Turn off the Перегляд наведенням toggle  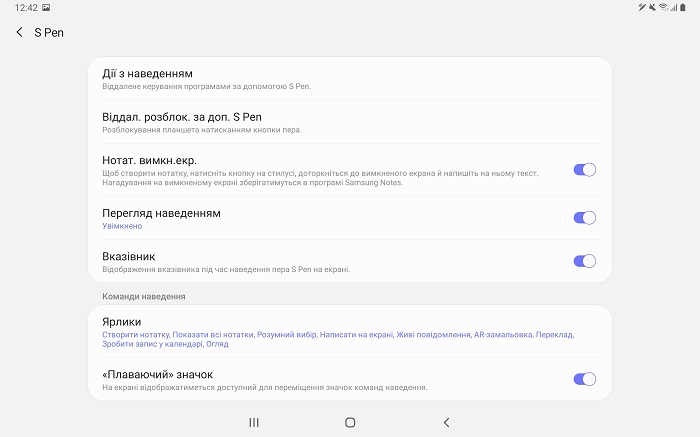(584, 218)
